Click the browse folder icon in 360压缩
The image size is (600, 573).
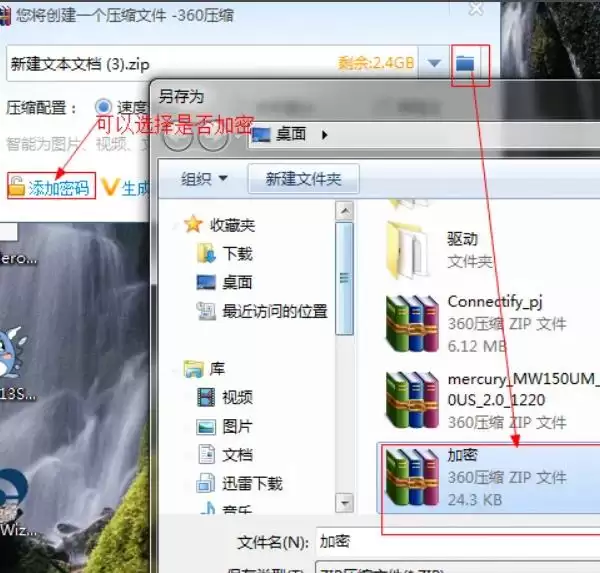point(465,63)
